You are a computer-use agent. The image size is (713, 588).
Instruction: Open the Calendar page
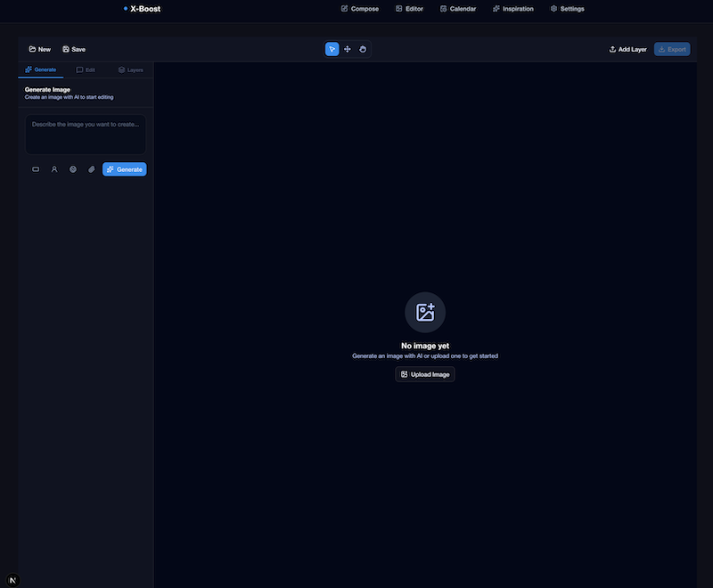(458, 9)
